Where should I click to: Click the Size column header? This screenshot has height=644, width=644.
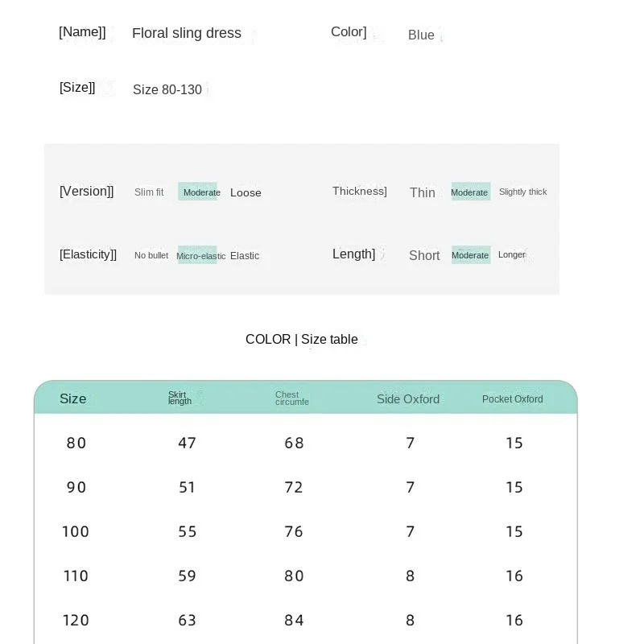tap(72, 398)
